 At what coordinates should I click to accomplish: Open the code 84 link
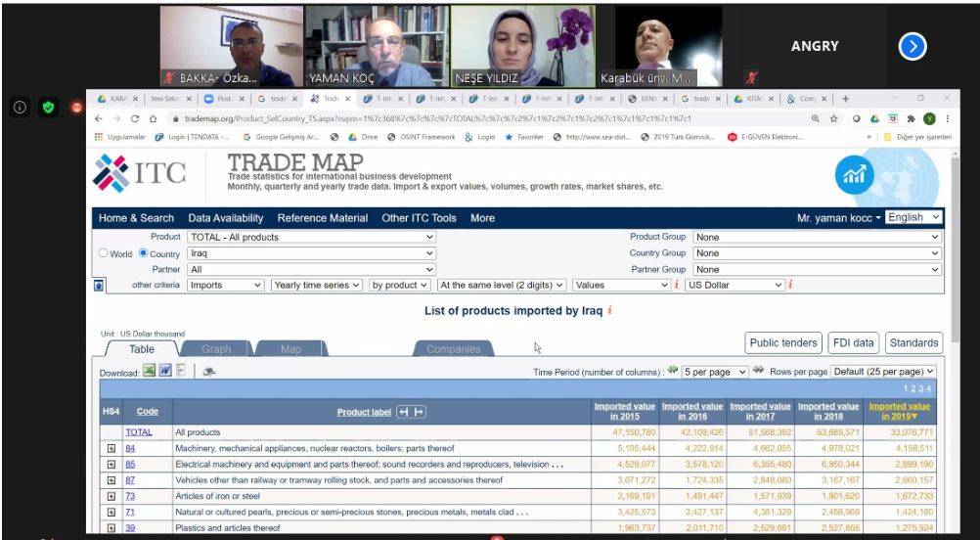click(130, 448)
